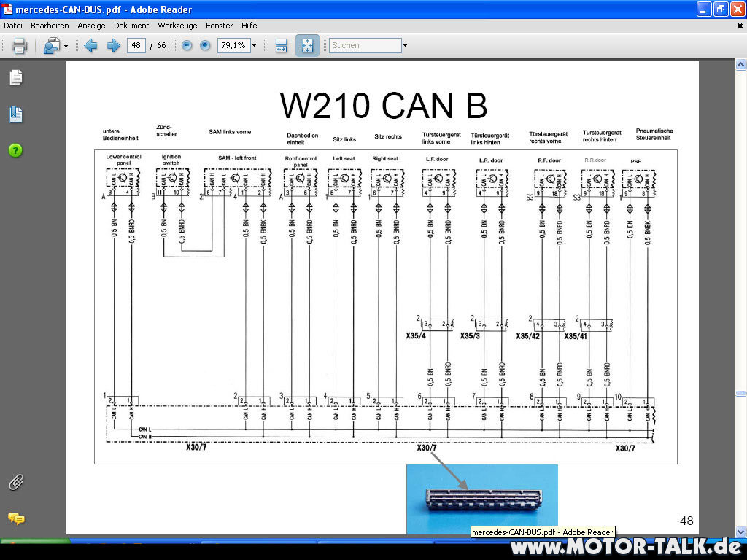The width and height of the screenshot is (747, 560).
Task: Click the page number field showing 48
Action: point(136,45)
